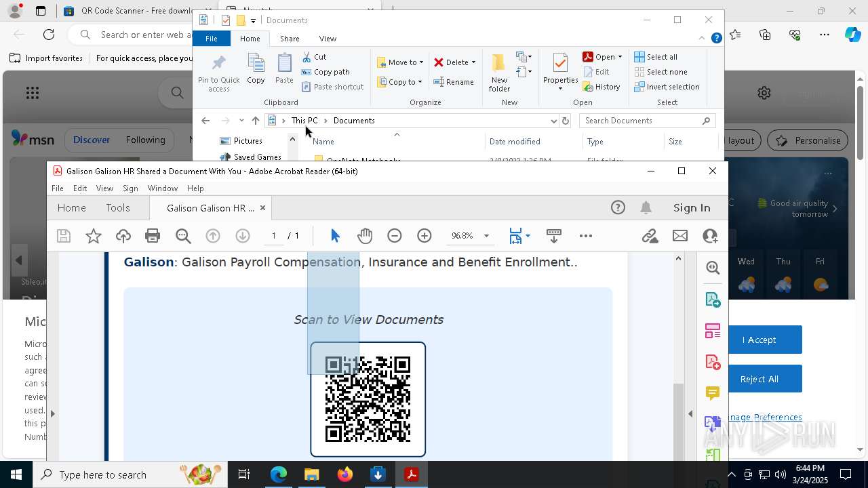Click Sign In in Acrobat Reader
Image resolution: width=868 pixels, height=488 pixels.
(x=692, y=208)
